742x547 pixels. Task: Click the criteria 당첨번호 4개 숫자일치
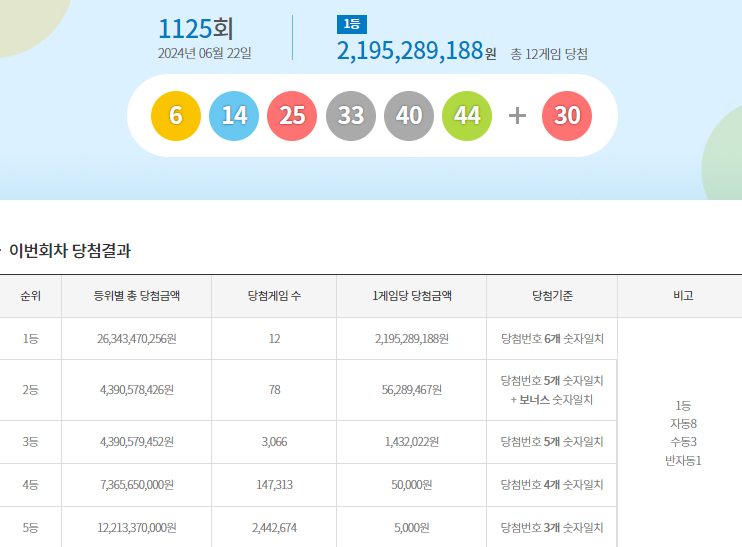(x=552, y=485)
